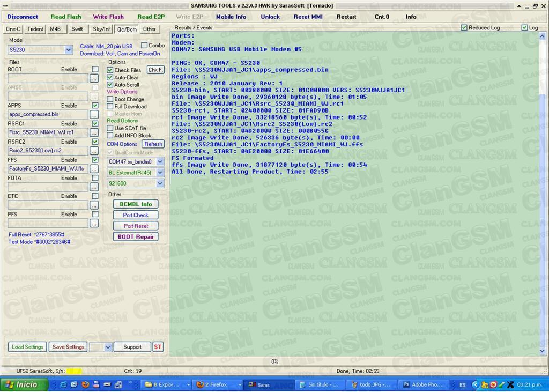Toggle the Reduced Log checkbox

pos(464,28)
